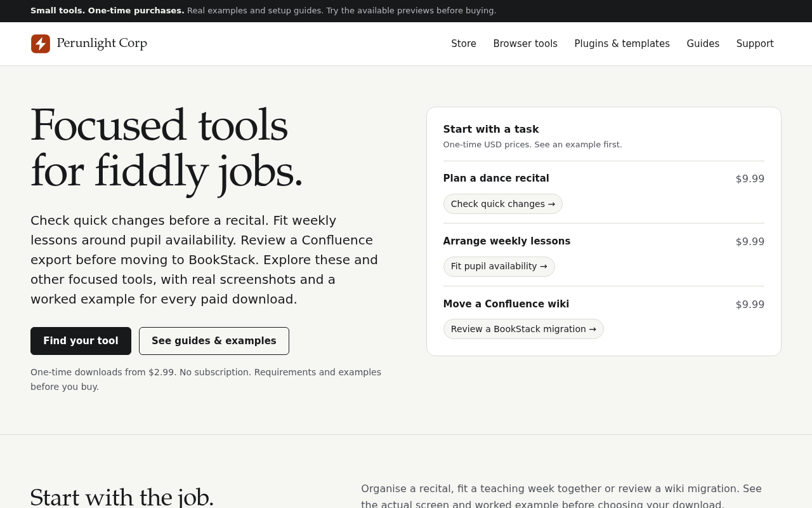The image size is (812, 508).
Task: Click the top banner Small tools announcement
Action: pos(263,11)
